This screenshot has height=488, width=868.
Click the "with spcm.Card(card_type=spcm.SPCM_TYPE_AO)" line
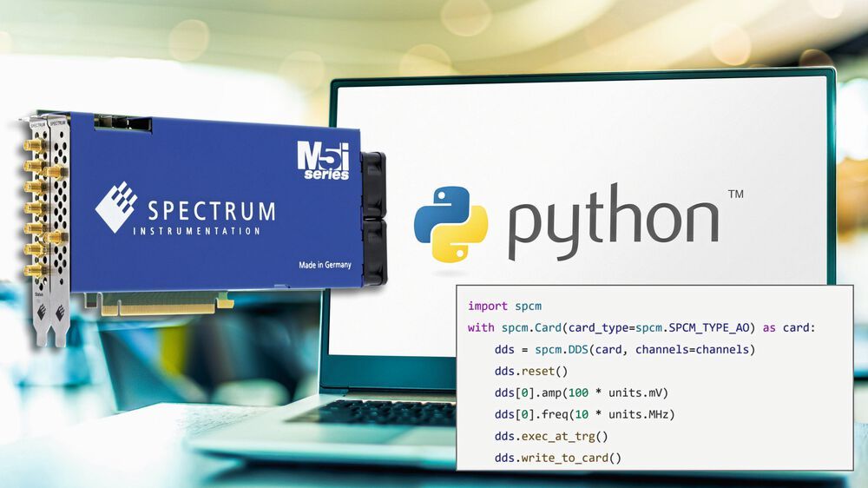(641, 328)
